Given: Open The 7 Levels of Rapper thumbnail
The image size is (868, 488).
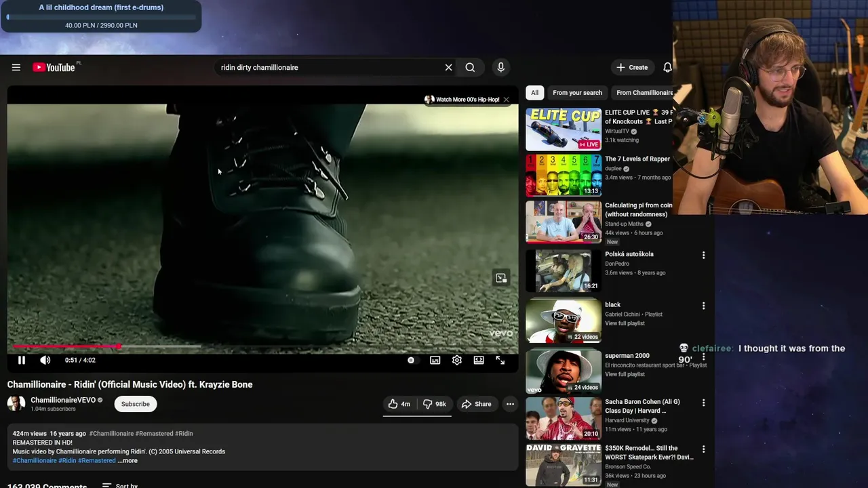Looking at the screenshot, I should [564, 176].
